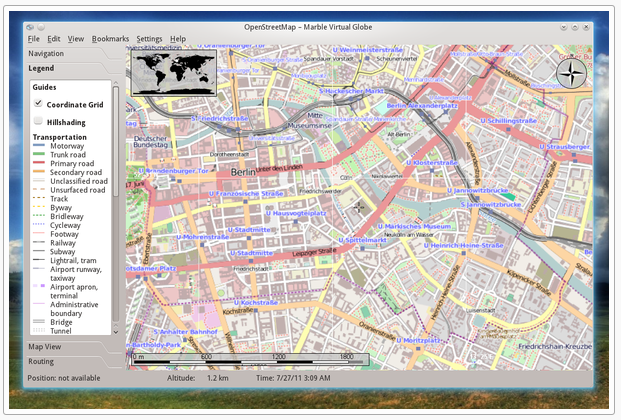Click the Railway legend line icon
The height and width of the screenshot is (420, 621).
click(x=39, y=242)
